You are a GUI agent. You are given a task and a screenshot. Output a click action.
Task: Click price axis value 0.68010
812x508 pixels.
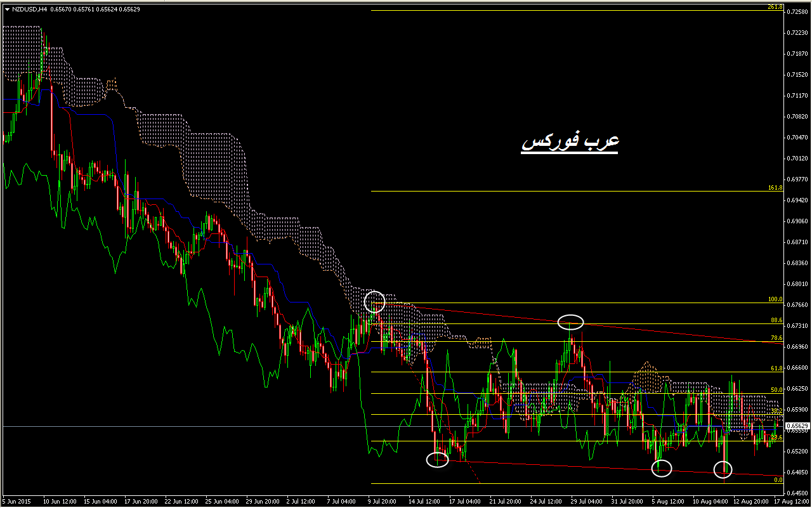(797, 284)
